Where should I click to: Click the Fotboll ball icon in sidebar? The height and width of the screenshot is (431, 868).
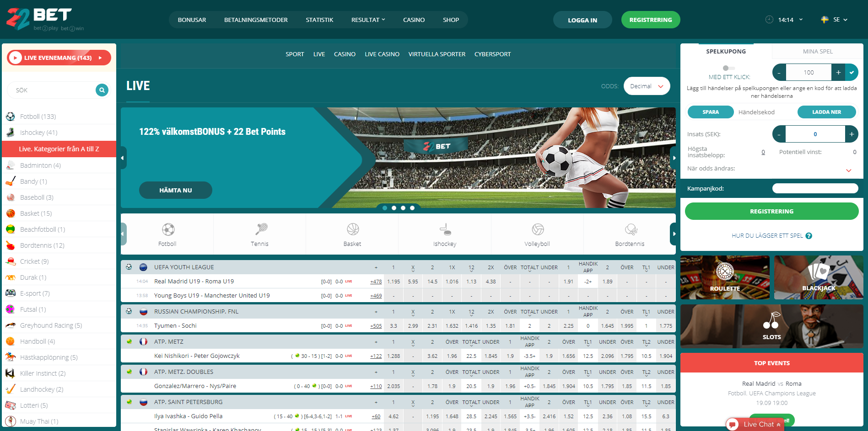click(x=11, y=117)
